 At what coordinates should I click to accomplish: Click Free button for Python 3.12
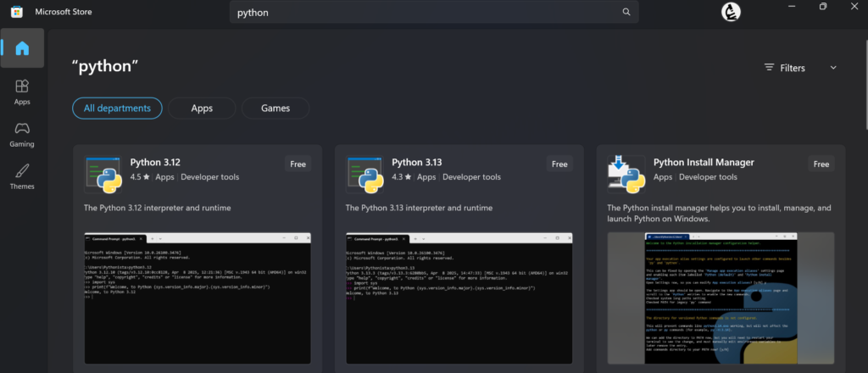click(x=298, y=164)
